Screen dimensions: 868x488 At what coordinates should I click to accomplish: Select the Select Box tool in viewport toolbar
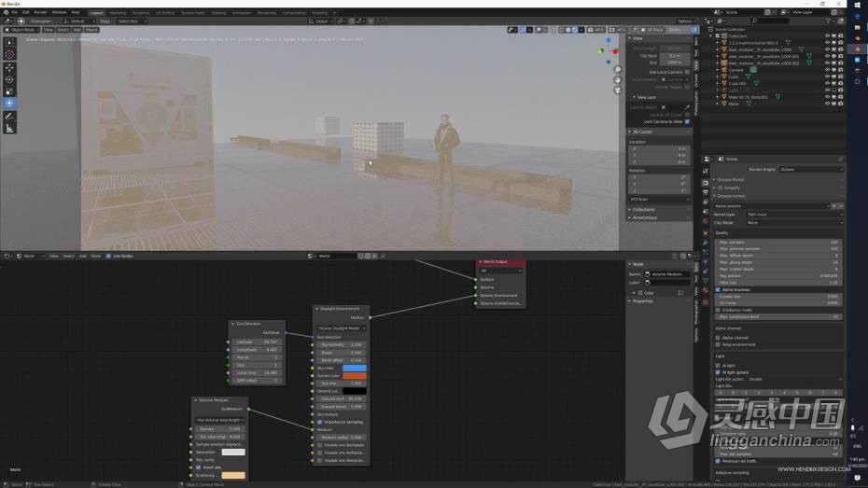tap(9, 43)
